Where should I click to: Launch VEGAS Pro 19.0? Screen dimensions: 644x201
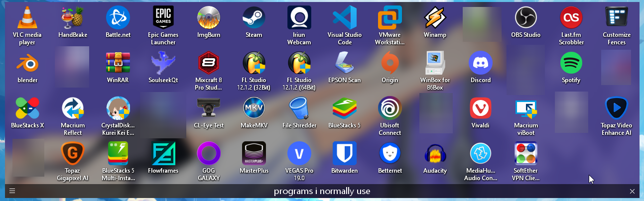[299, 154]
